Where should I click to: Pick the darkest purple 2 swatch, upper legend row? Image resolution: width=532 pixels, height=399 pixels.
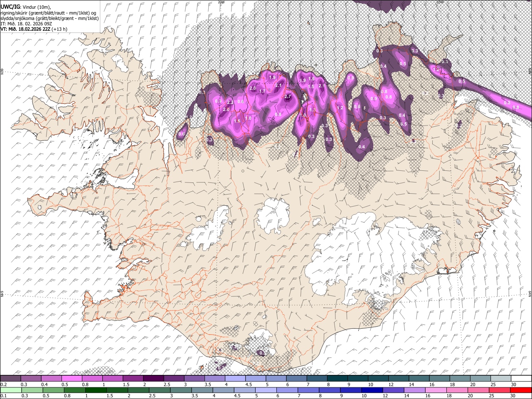(153, 378)
